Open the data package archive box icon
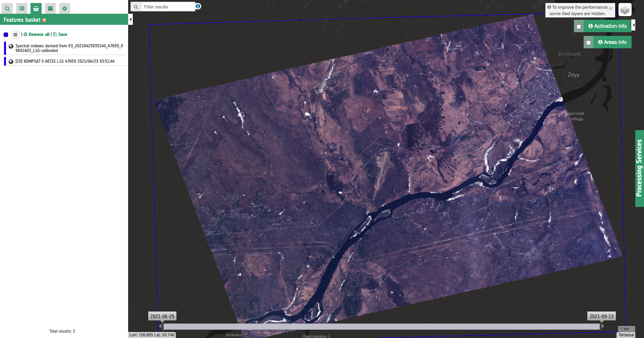 (x=50, y=8)
